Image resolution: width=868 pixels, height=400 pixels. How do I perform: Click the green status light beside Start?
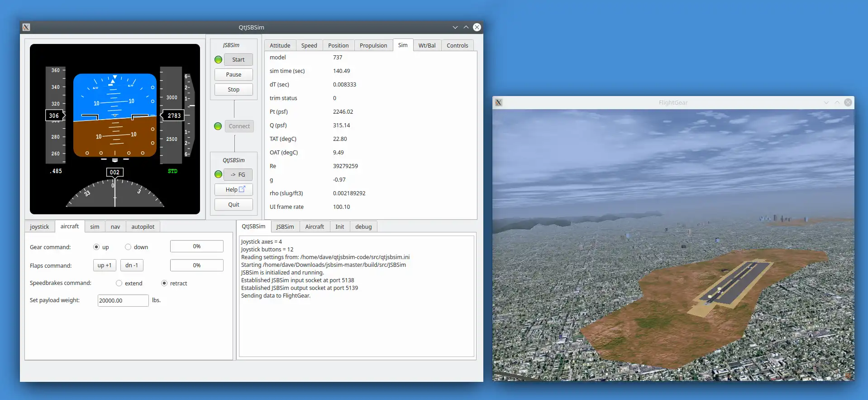pyautogui.click(x=218, y=60)
